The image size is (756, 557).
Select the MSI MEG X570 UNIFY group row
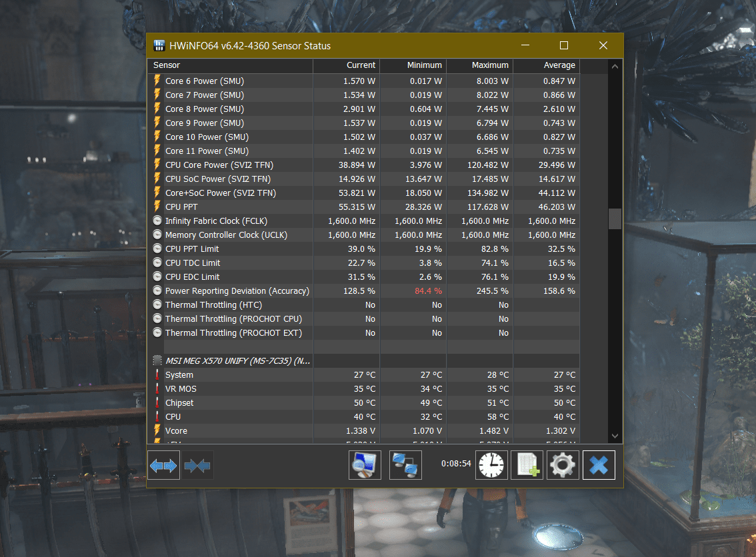[x=363, y=360]
